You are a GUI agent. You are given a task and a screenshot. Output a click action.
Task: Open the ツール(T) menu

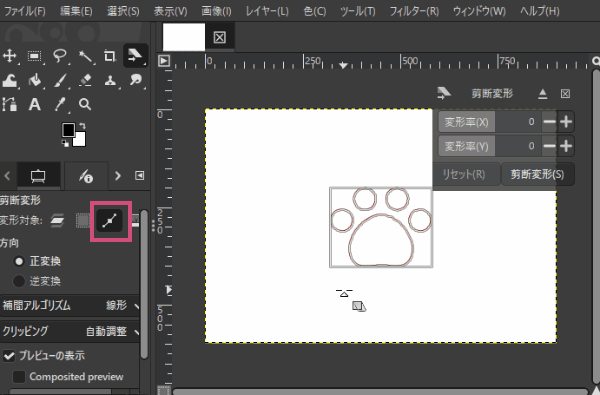tap(357, 11)
